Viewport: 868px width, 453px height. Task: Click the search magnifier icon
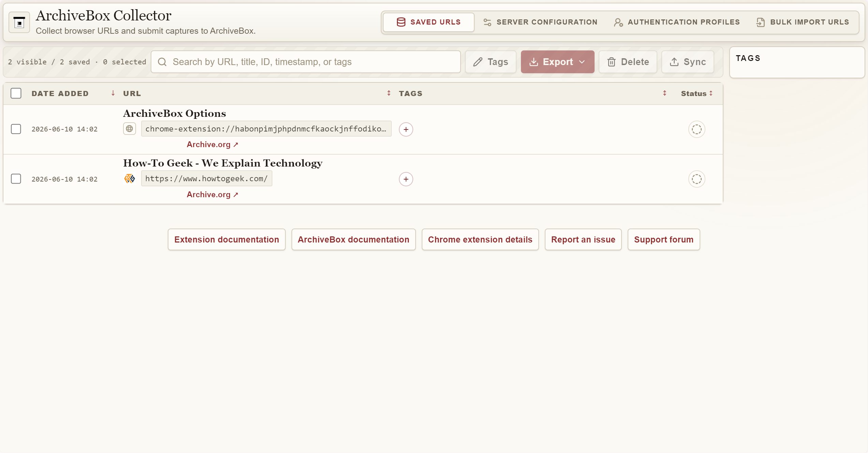pos(162,62)
